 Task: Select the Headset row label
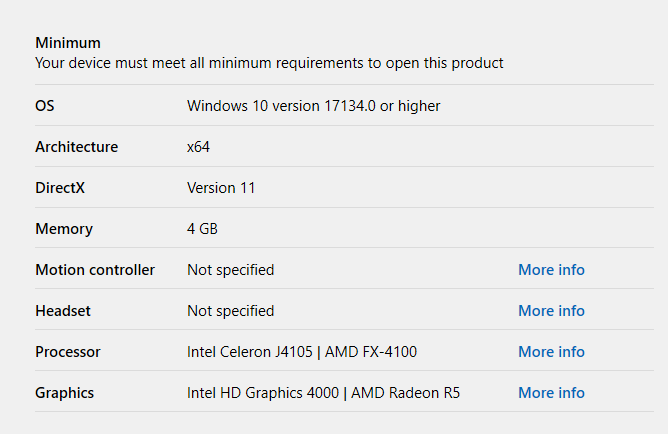(x=63, y=311)
